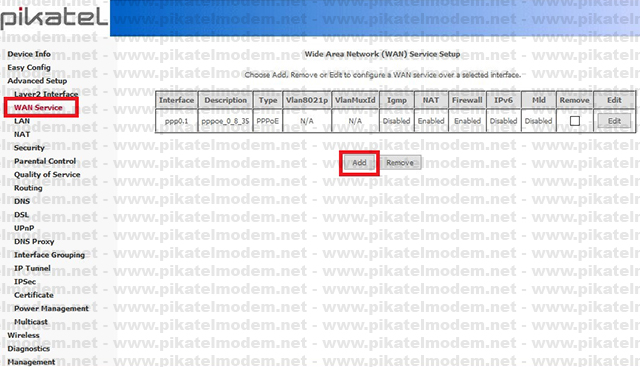
Task: Open Quality of Service page
Action: (47, 175)
